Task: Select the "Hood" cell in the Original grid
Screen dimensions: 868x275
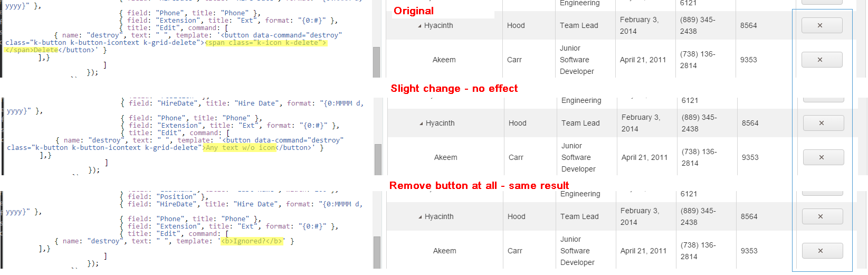Action: (x=516, y=25)
